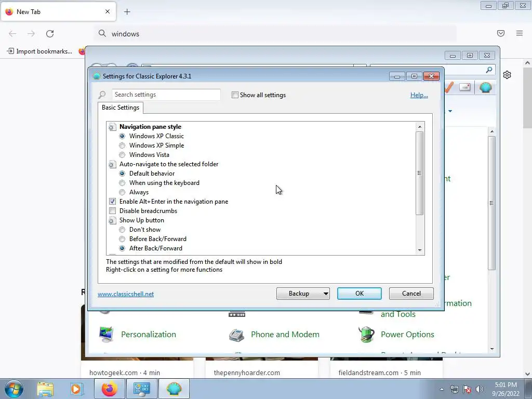The height and width of the screenshot is (399, 532).
Task: Click the Phone and Modem icon
Action: [236, 335]
